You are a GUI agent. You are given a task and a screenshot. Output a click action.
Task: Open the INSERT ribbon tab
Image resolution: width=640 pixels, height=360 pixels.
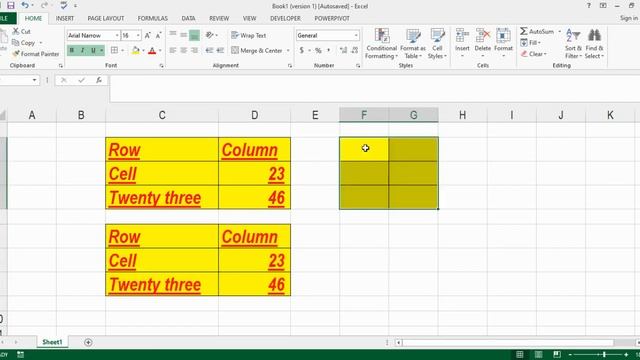pos(65,18)
